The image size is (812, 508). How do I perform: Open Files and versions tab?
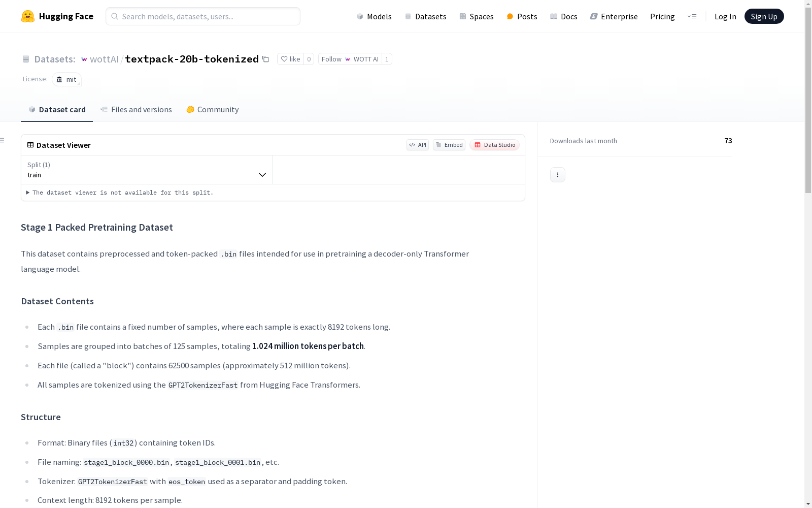136,110
